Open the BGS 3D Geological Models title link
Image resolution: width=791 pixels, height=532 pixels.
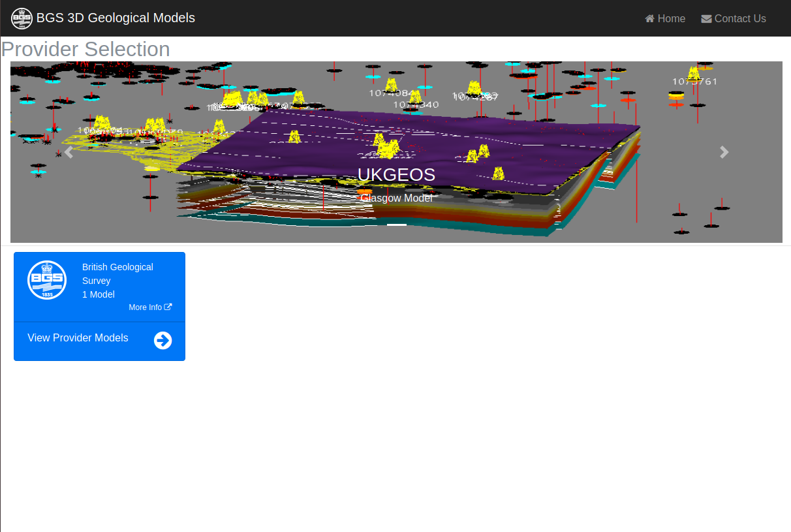point(116,18)
